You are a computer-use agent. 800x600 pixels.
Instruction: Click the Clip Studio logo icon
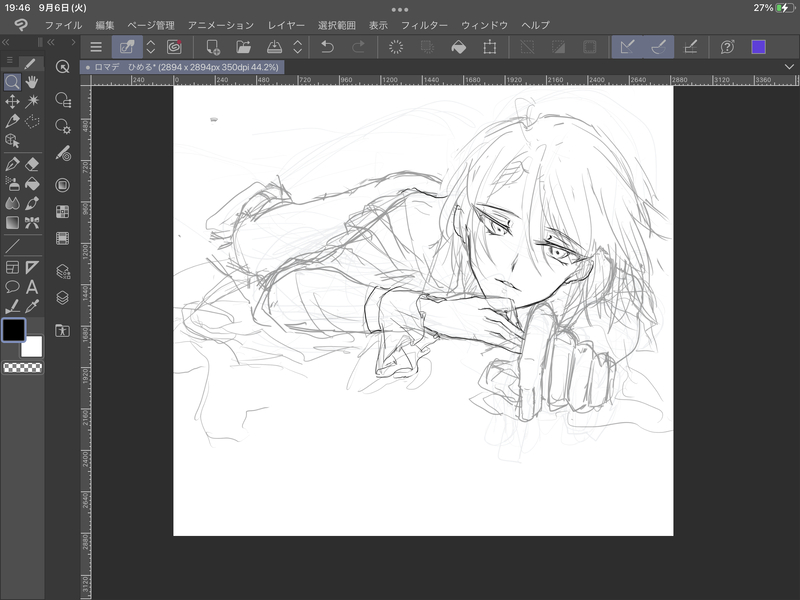pyautogui.click(x=21, y=25)
